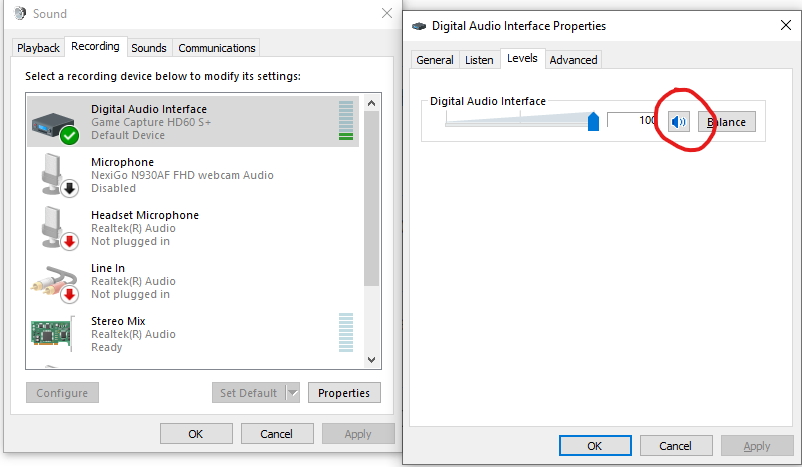Click the Sound dialog title speaker icon
The height and width of the screenshot is (467, 802).
(x=20, y=13)
